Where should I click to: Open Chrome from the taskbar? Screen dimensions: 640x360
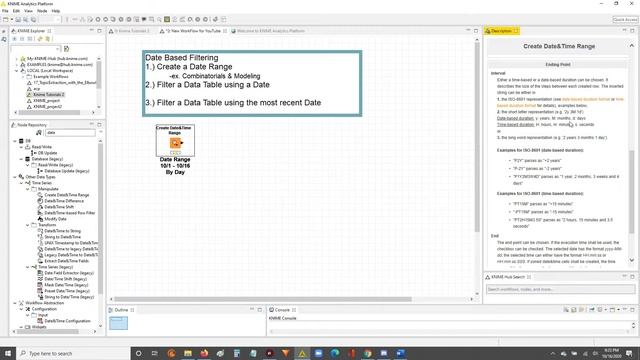point(367,353)
